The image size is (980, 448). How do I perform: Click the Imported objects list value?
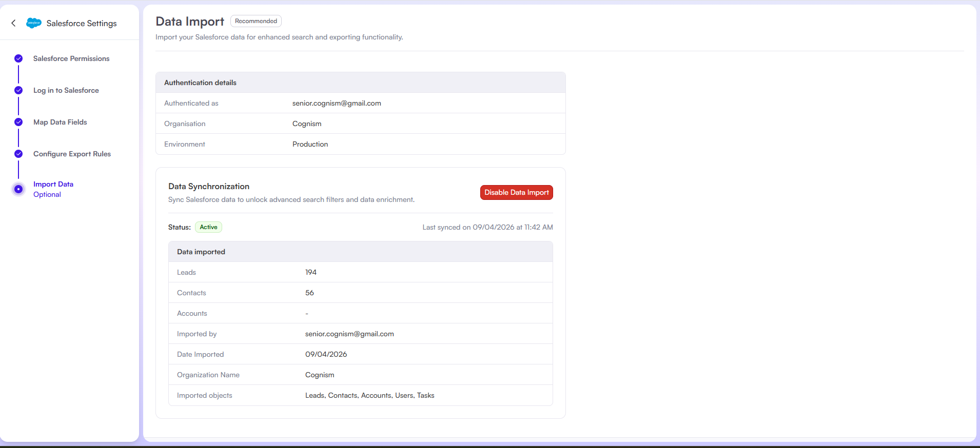pyautogui.click(x=369, y=395)
